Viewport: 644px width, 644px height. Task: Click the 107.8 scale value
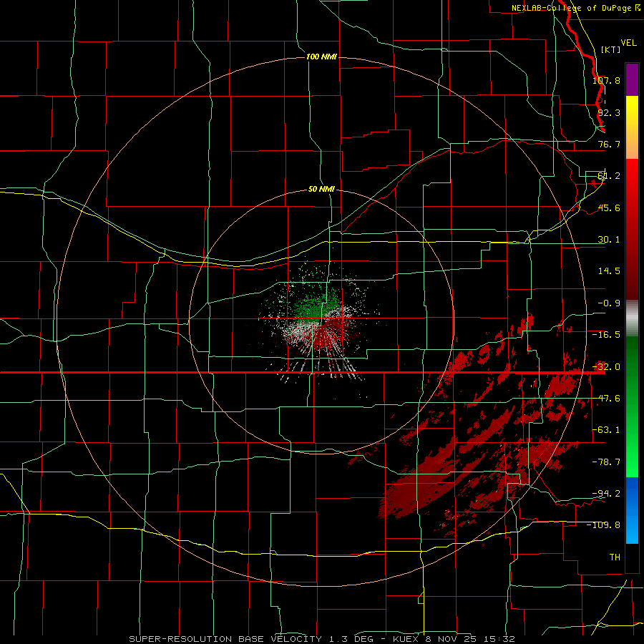[x=606, y=80]
